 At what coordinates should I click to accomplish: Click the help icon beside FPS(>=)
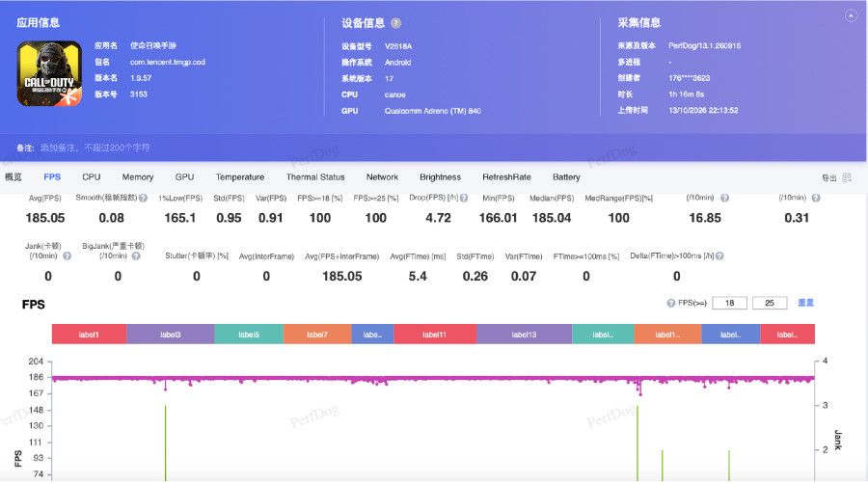click(671, 303)
